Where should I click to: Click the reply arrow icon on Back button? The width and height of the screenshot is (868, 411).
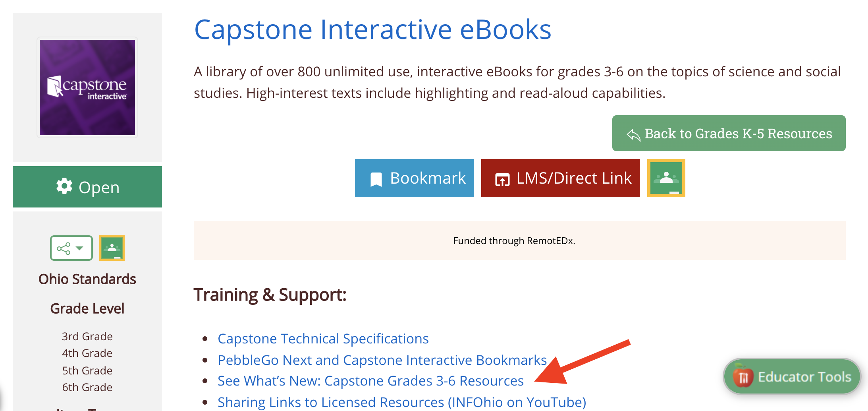[x=633, y=135]
